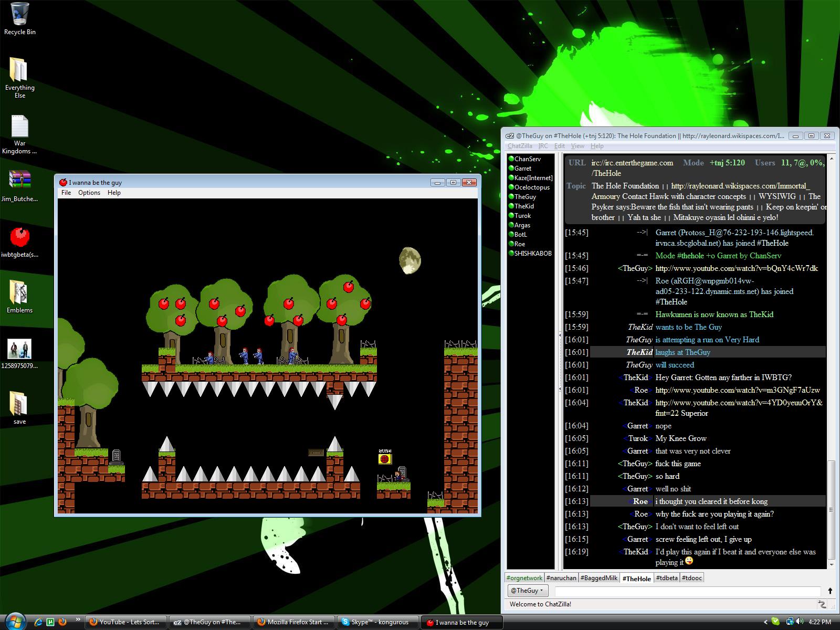
Task: Switch to the #BaggedMilk channel tab
Action: point(599,578)
